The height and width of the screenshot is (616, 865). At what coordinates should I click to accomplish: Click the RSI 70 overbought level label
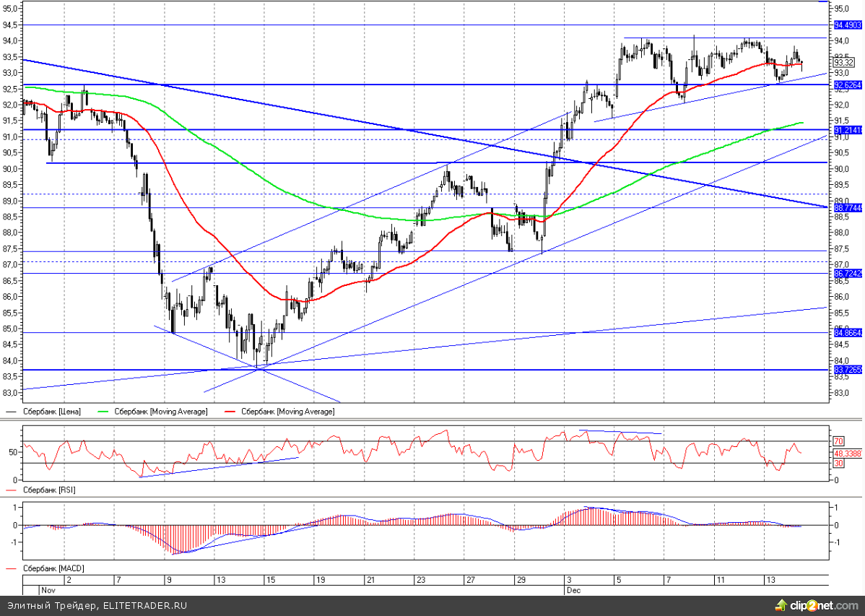click(x=839, y=441)
